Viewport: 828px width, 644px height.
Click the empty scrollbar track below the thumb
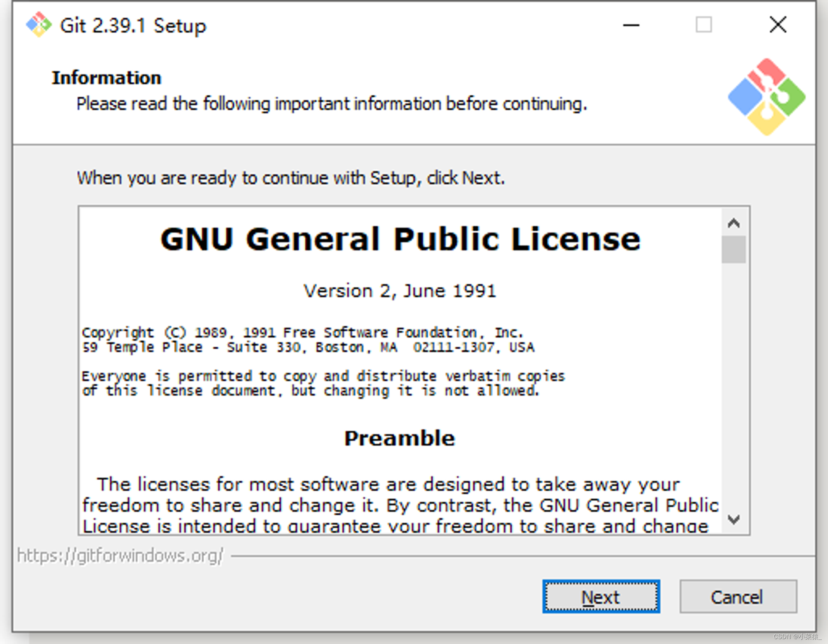[733, 385]
